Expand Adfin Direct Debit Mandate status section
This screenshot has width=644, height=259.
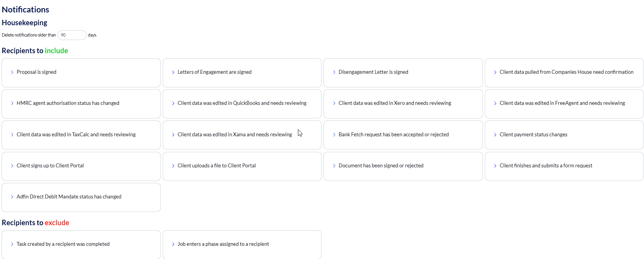[12, 197]
